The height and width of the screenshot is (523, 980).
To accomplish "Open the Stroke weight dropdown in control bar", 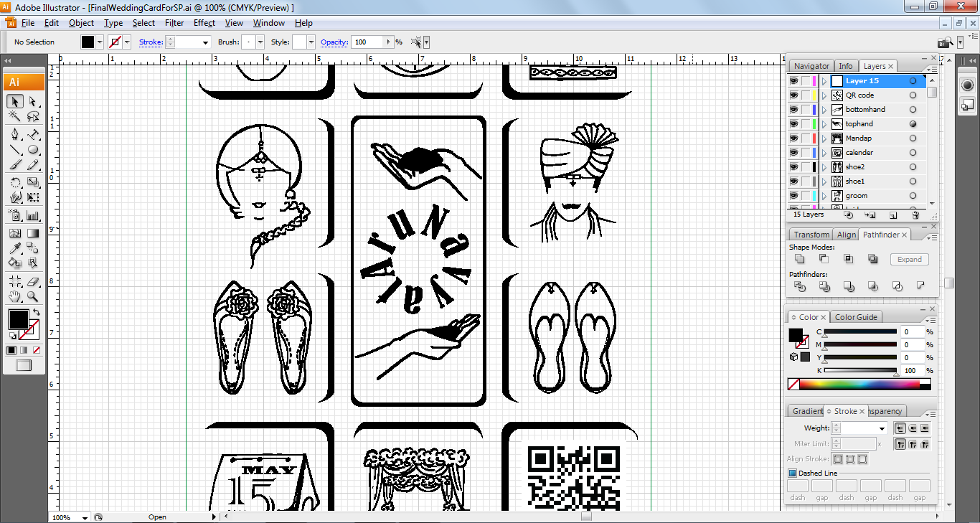I will [x=205, y=42].
